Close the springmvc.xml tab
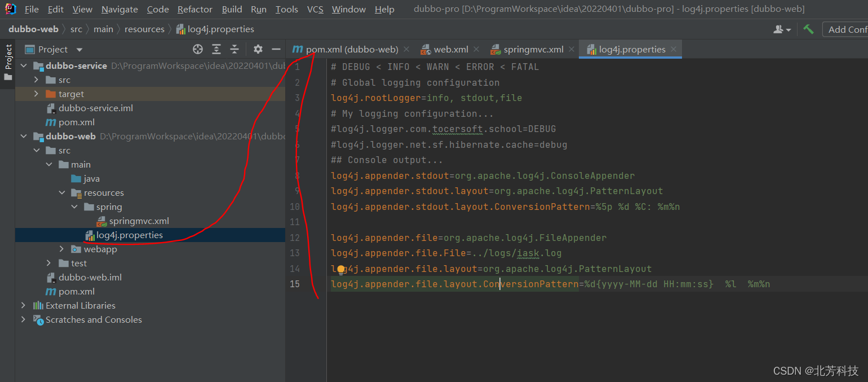This screenshot has width=868, height=382. [572, 49]
